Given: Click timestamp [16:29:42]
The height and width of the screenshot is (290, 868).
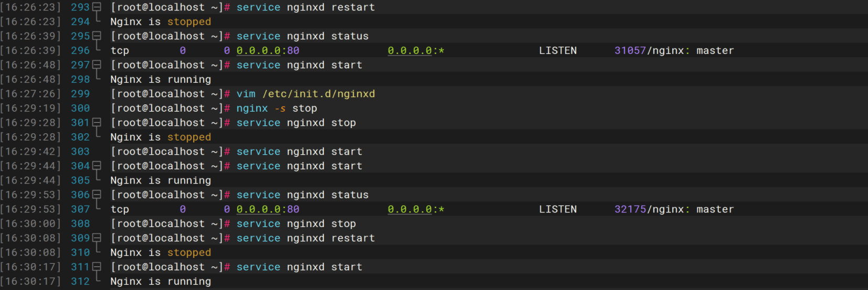Looking at the screenshot, I should click(x=30, y=152).
